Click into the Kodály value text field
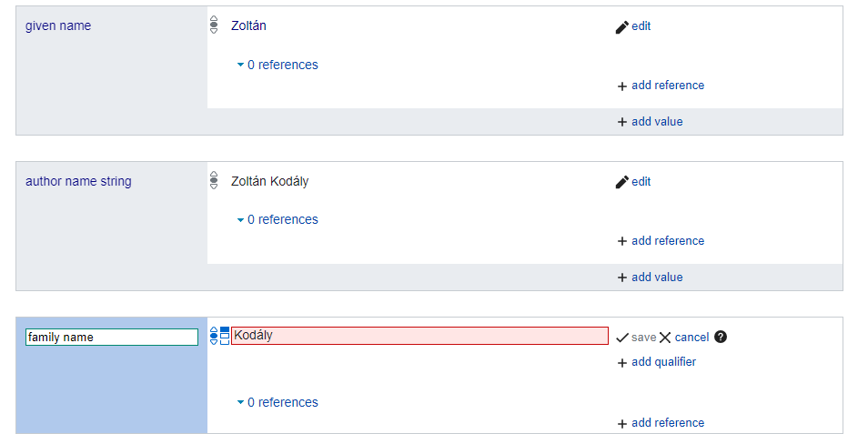Screen dimensions: 868x434 pos(419,336)
